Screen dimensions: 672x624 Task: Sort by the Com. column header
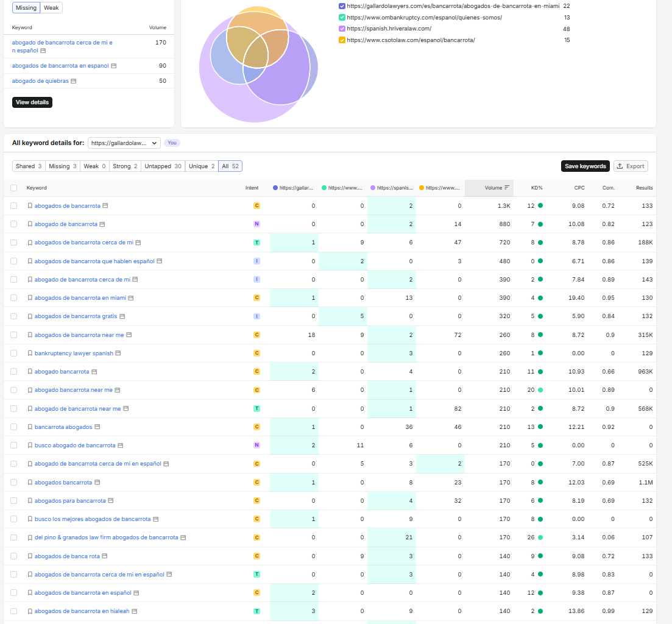pos(609,188)
